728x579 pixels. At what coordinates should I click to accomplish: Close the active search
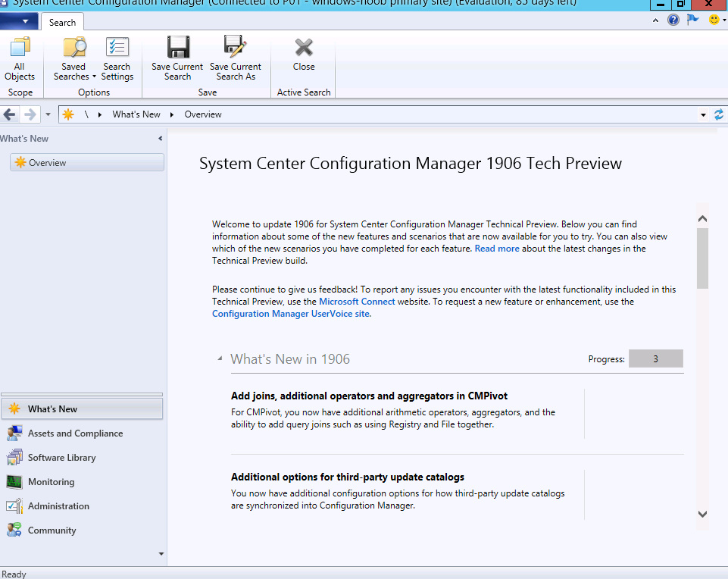pyautogui.click(x=304, y=54)
